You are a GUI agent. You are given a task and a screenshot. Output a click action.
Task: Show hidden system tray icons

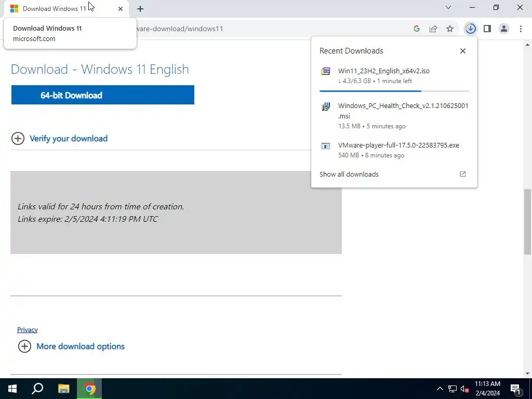[440, 389]
